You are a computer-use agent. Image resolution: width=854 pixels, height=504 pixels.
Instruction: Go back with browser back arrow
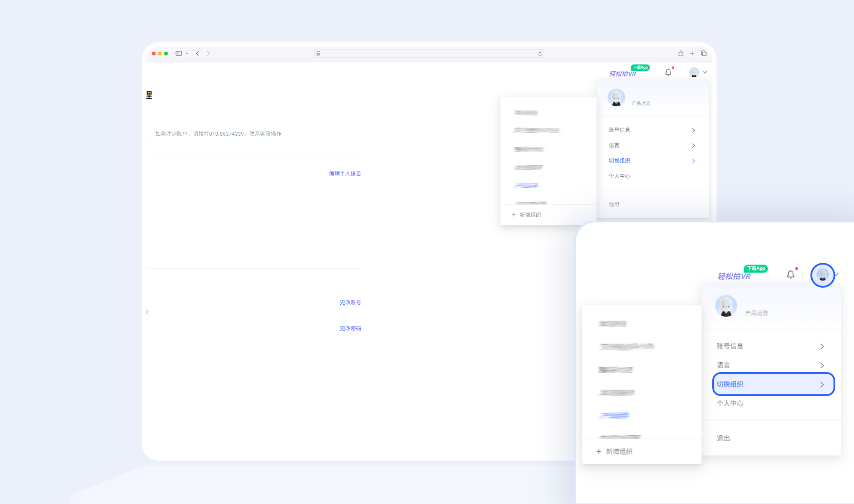(198, 53)
